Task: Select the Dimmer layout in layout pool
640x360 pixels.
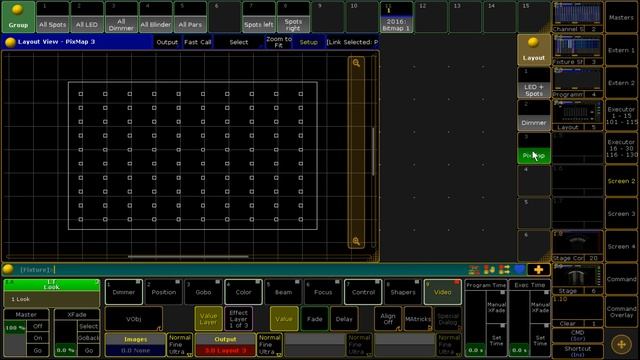Action: pos(533,115)
